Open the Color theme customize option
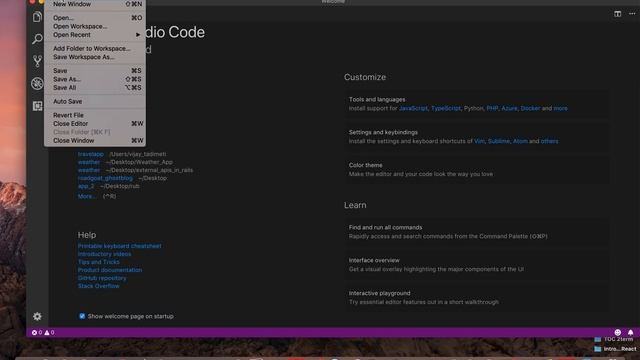The width and height of the screenshot is (640, 360). click(x=477, y=169)
